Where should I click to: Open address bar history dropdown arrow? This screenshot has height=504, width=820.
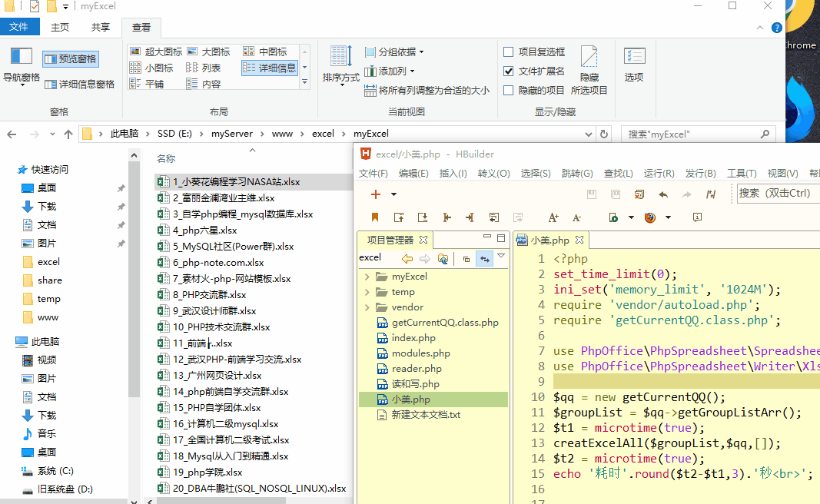[x=589, y=134]
